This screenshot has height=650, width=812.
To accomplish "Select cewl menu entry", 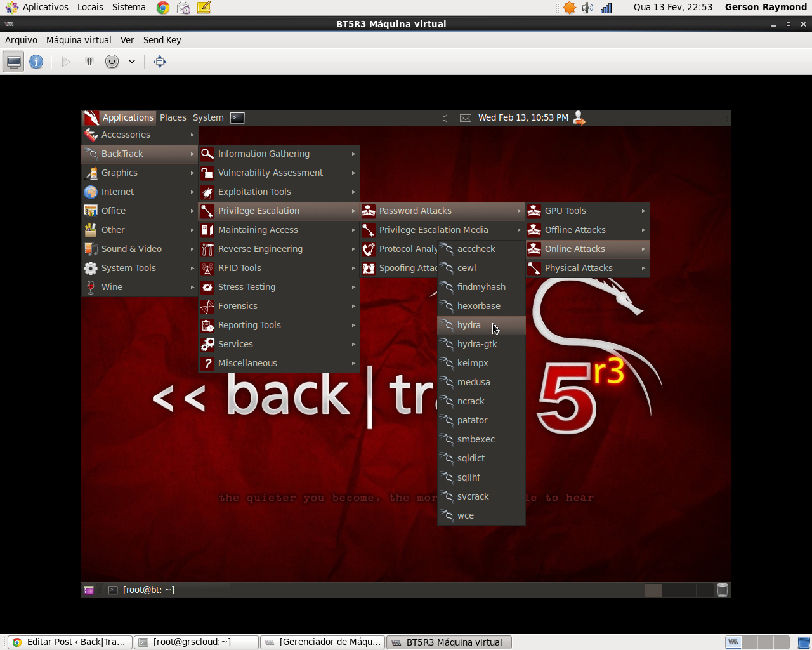I will pos(481,268).
